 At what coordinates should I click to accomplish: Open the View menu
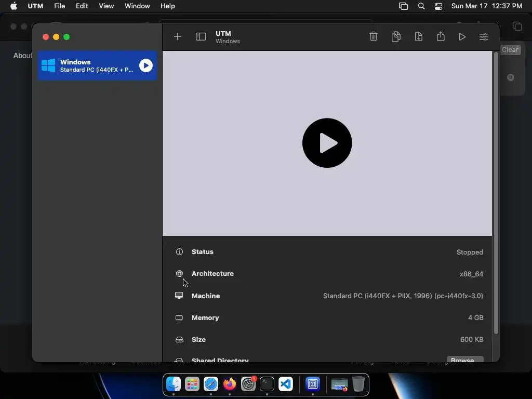tap(106, 6)
